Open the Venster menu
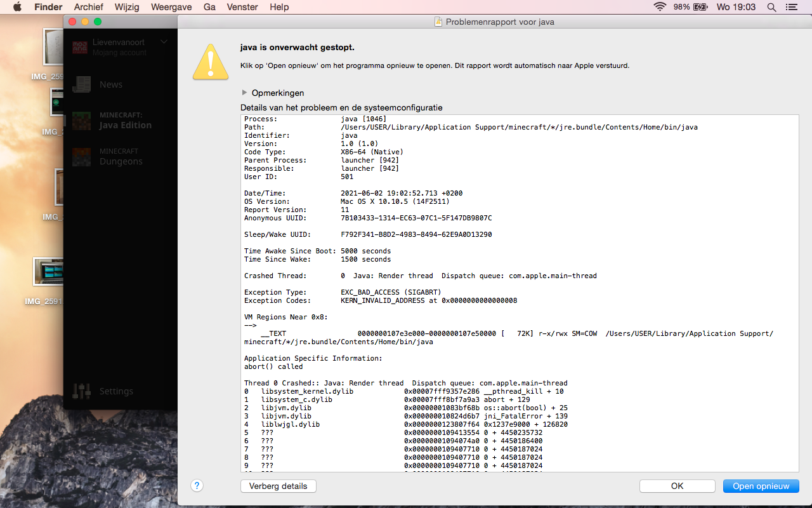Viewport: 812px width, 508px height. point(242,7)
